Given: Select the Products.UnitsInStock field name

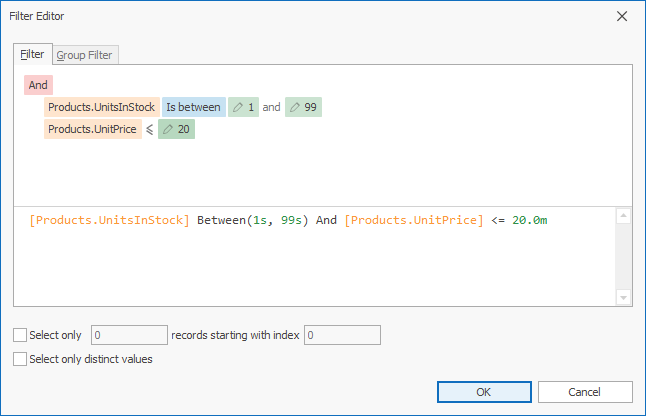Looking at the screenshot, I should (x=101, y=107).
